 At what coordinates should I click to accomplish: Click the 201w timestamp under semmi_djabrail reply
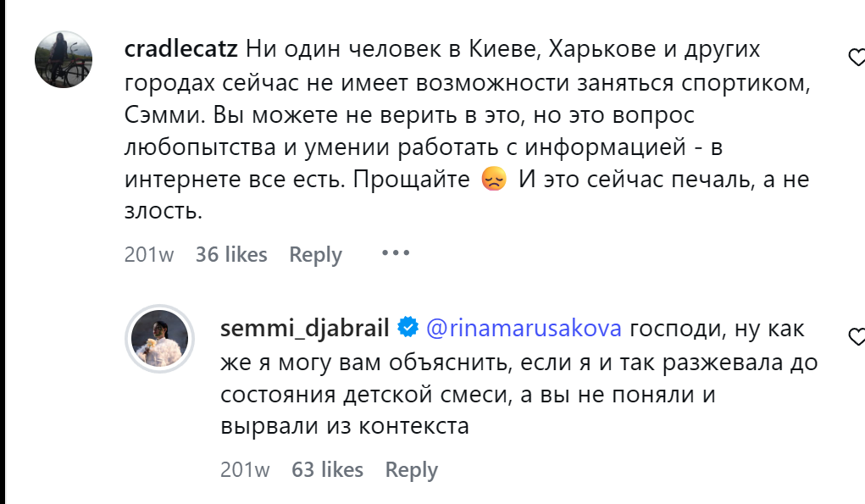tap(245, 469)
